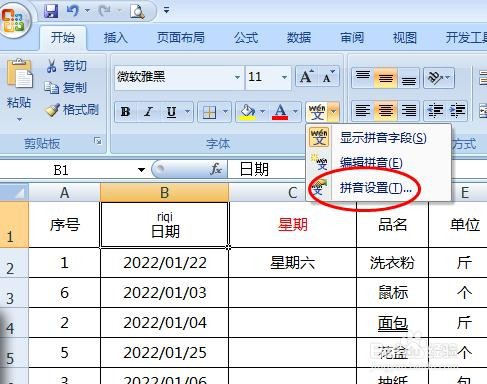Switch to the 公式 tab
Screen dimensions: 487x384
click(246, 38)
